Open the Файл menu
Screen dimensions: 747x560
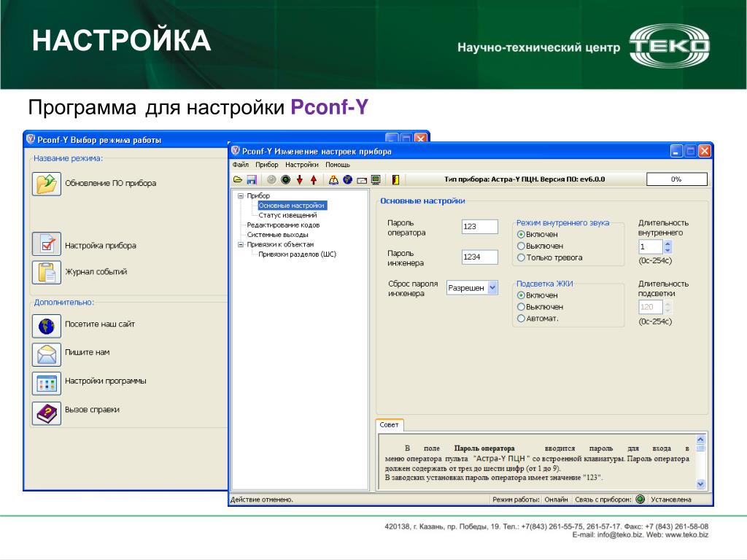click(x=241, y=165)
